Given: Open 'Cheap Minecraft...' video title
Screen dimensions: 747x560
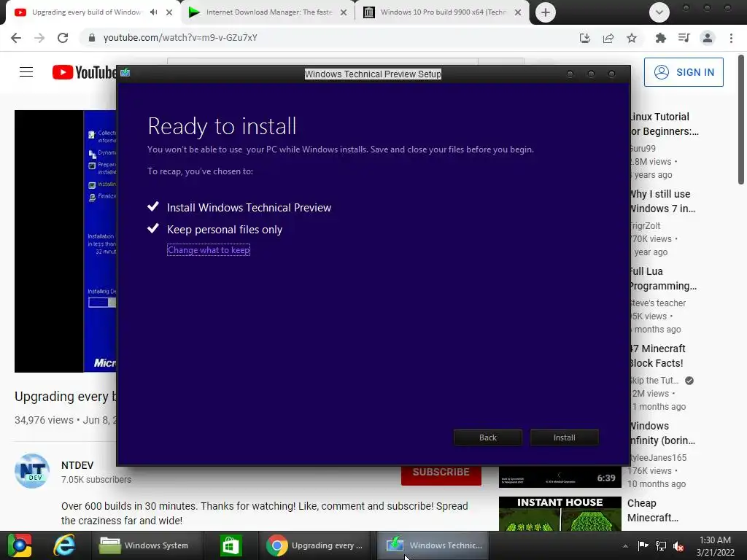Looking at the screenshot, I should coord(653,510).
